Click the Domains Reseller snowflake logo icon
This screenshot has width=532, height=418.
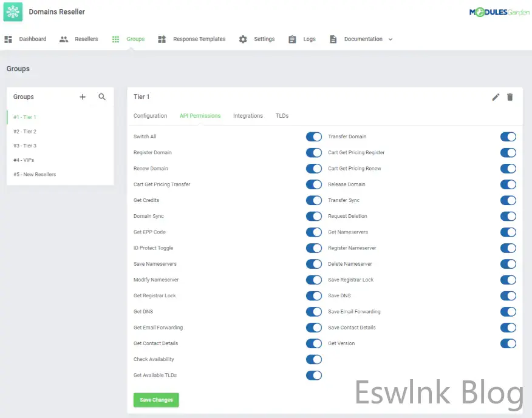pos(13,12)
